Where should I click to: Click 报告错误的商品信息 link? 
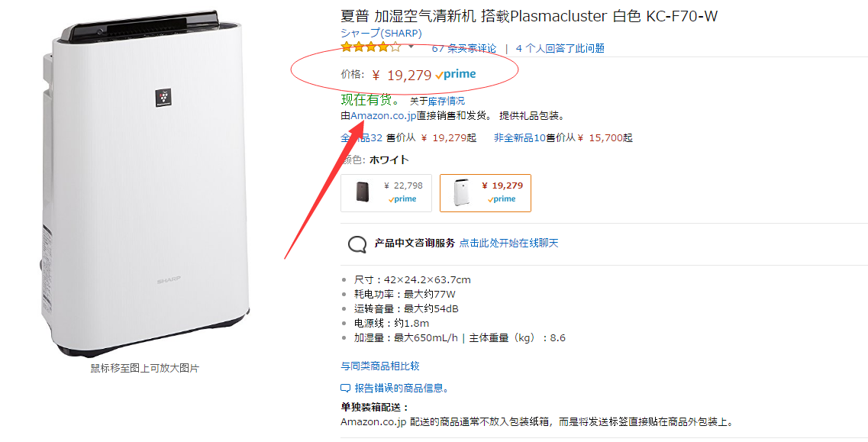pos(401,389)
